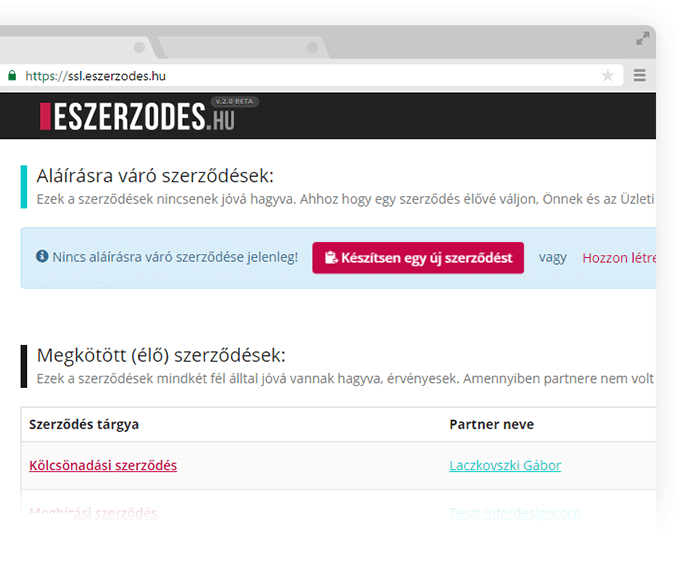
Task: Click the 'Partner neve' column header
Action: coord(491,424)
